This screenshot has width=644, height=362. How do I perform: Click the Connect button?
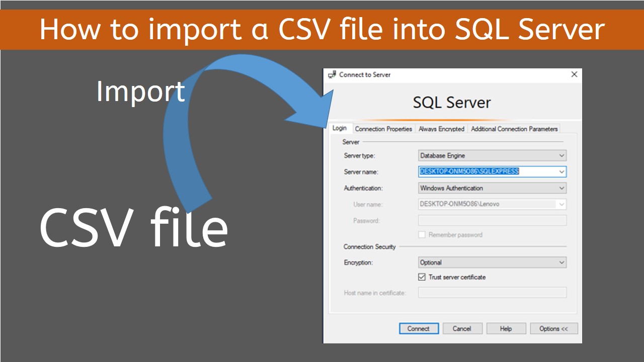coord(419,328)
